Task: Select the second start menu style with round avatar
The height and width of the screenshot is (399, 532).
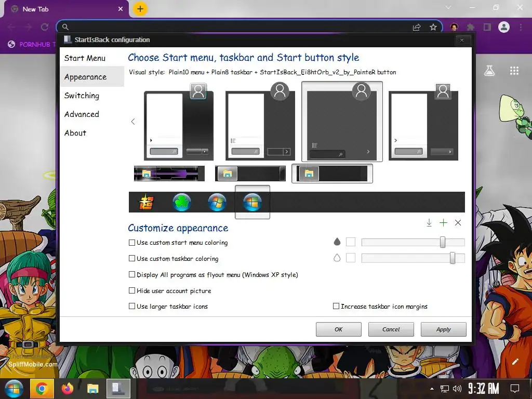Action: click(260, 122)
